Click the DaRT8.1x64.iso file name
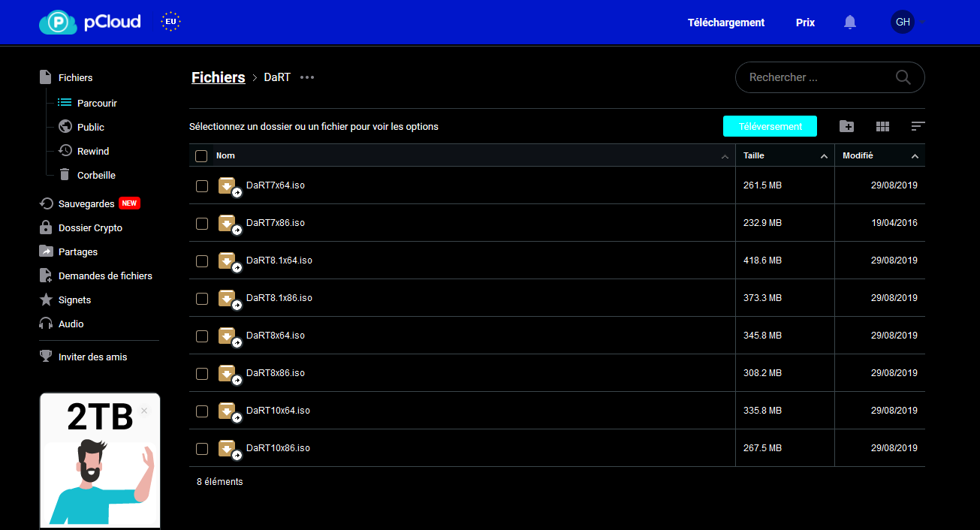The width and height of the screenshot is (980, 530). coord(279,260)
